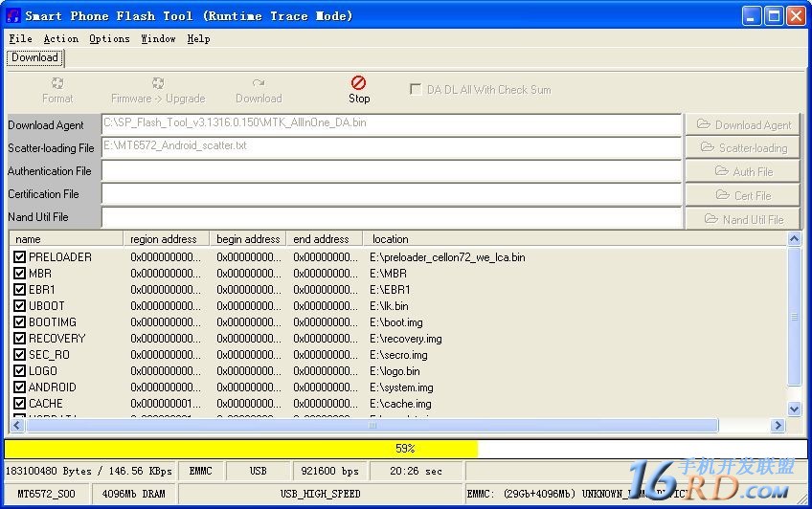812x509 pixels.
Task: Click the USB_HIGH_SPEED status entry
Action: 320,494
